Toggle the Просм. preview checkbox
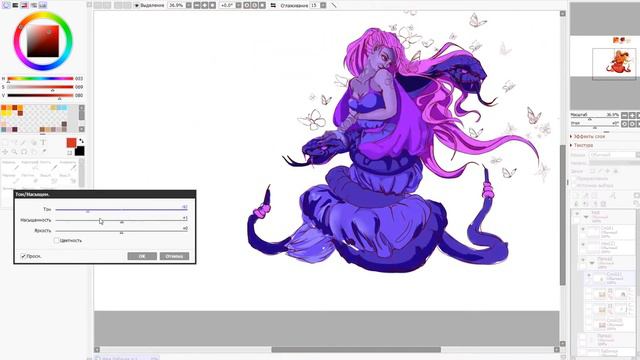 click(23, 256)
